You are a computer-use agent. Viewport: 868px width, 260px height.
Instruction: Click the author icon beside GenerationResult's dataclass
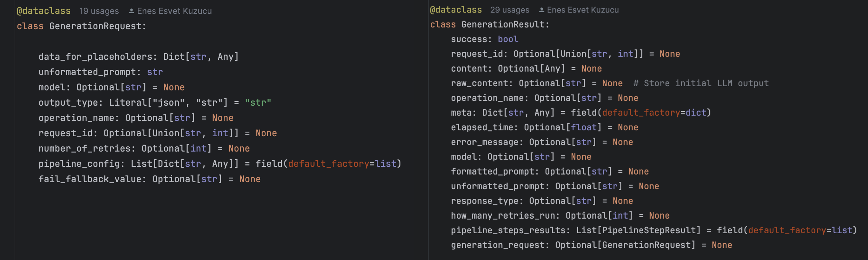tap(542, 10)
